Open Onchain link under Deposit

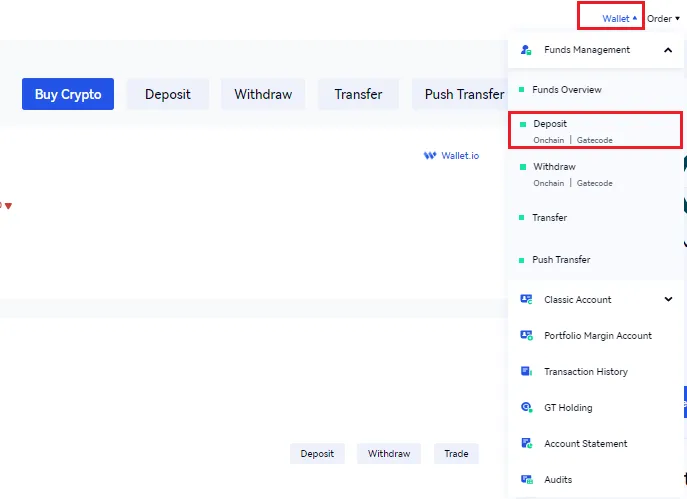pos(548,141)
